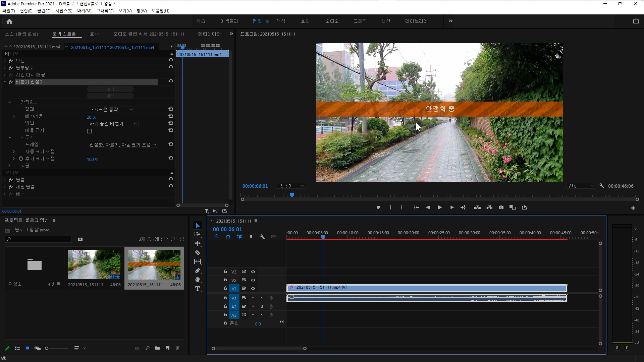Delete the item with the trash icon in the Project panel
This screenshot has width=644, height=362.
178,348
